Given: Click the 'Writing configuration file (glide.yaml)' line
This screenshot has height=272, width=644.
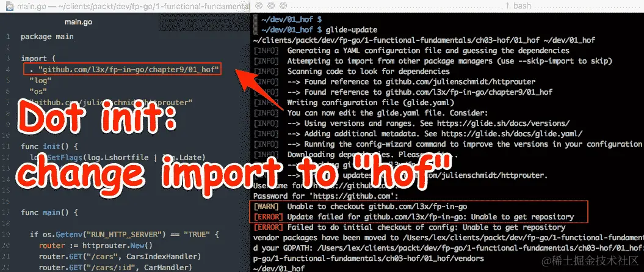Looking at the screenshot, I should click(354, 103).
